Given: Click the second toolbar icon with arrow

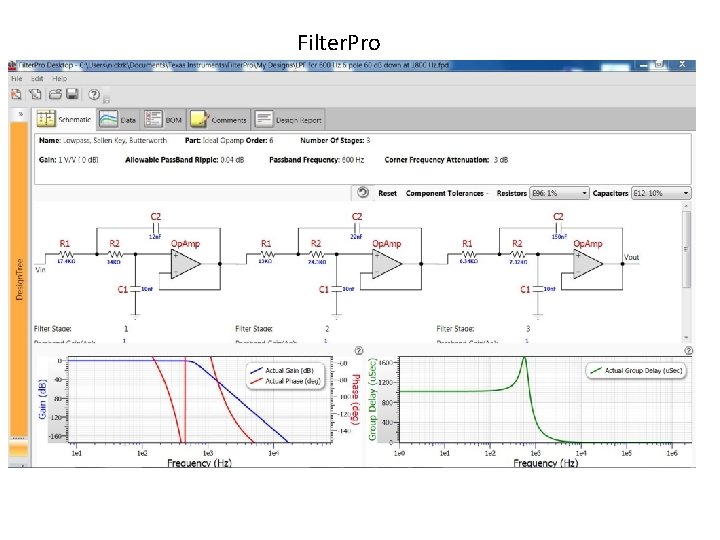Looking at the screenshot, I should point(35,94).
